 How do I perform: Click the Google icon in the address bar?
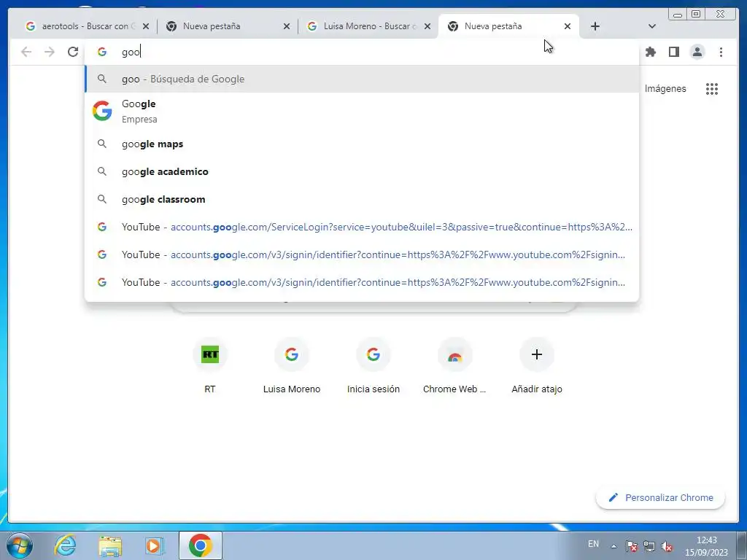click(102, 52)
